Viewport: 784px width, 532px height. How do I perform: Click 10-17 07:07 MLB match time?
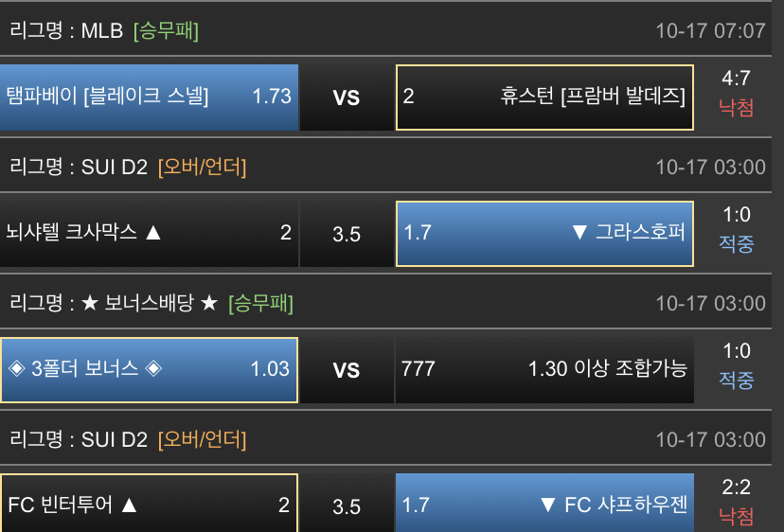(x=710, y=30)
